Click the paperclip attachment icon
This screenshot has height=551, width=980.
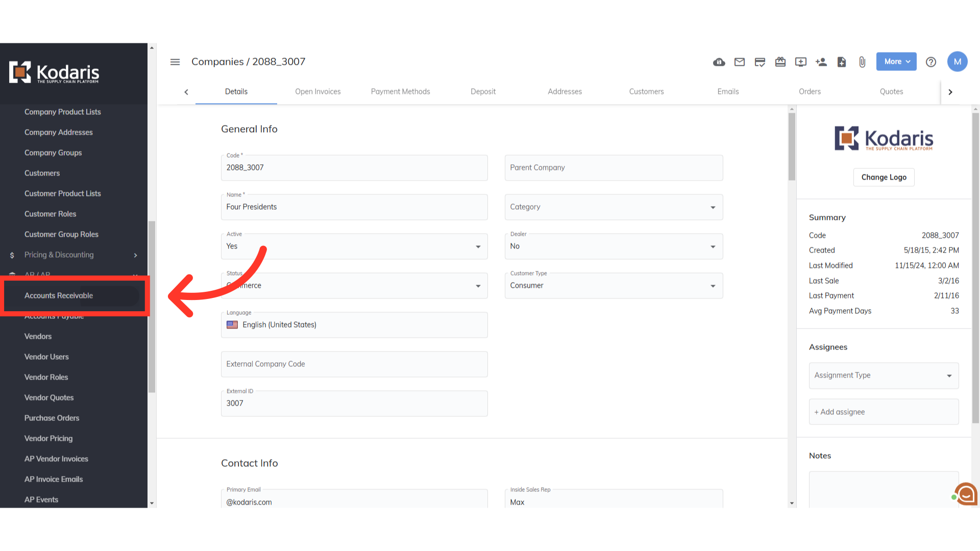[862, 62]
